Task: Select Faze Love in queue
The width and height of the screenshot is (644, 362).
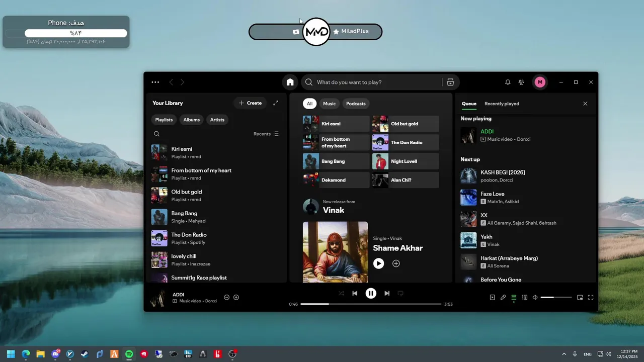Action: click(x=526, y=198)
